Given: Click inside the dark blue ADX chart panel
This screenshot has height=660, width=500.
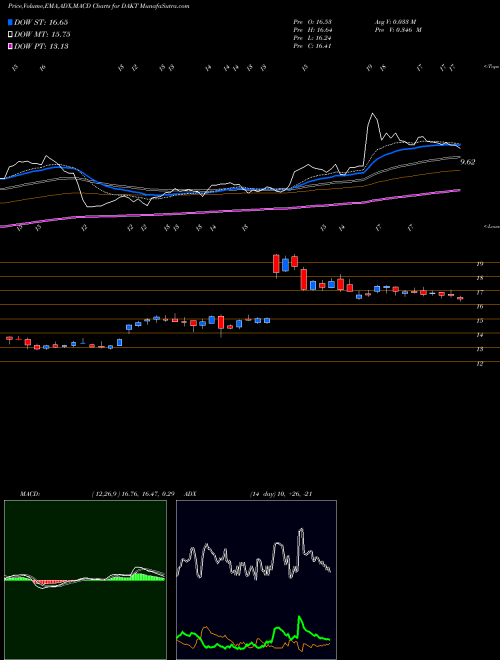Looking at the screenshot, I should 256,580.
